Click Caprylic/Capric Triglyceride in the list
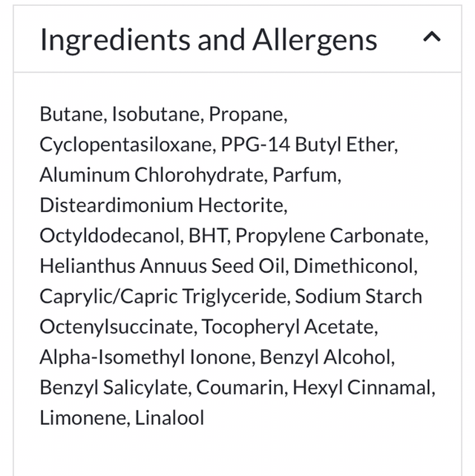This screenshot has width=475, height=476. (x=163, y=297)
